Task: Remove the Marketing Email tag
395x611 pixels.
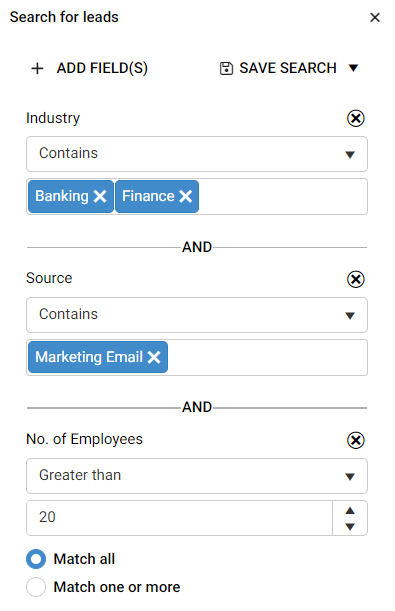Action: (154, 357)
